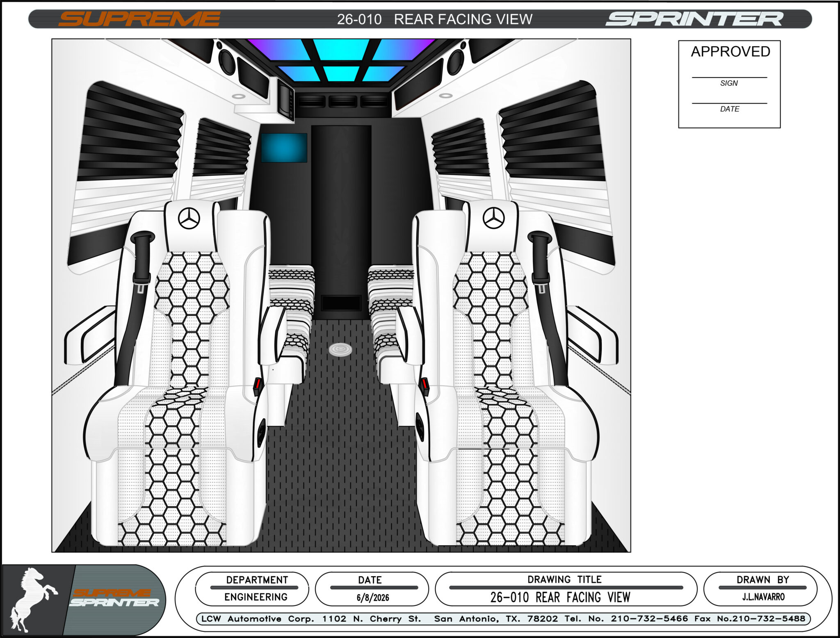The height and width of the screenshot is (638, 840).
Task: Click the red buckle on right seat
Action: (x=424, y=384)
